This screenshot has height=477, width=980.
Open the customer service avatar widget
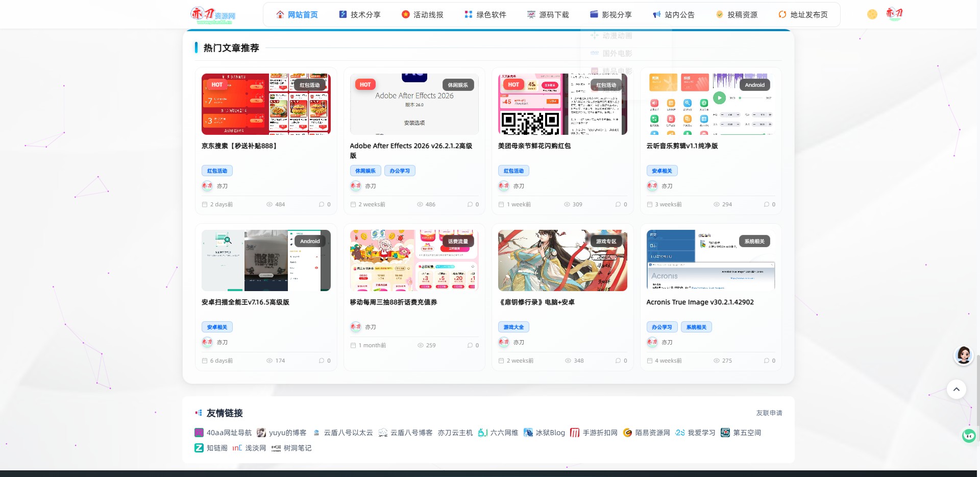(964, 355)
